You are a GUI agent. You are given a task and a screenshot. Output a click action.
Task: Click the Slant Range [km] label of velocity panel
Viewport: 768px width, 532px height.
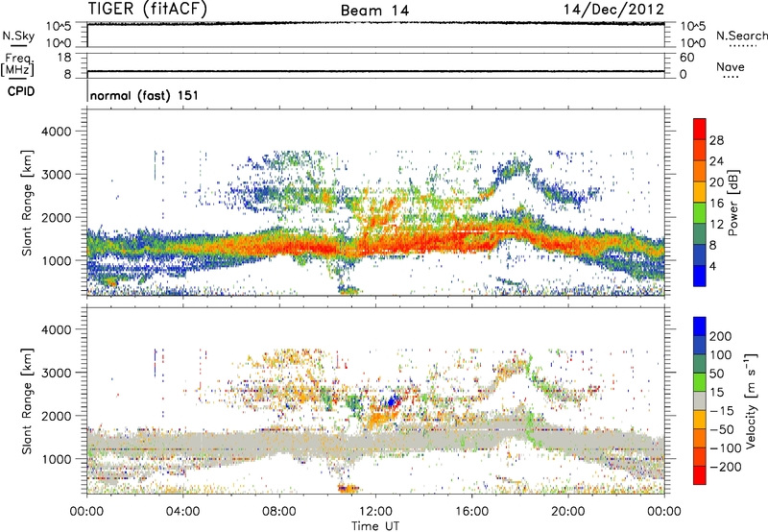point(27,401)
